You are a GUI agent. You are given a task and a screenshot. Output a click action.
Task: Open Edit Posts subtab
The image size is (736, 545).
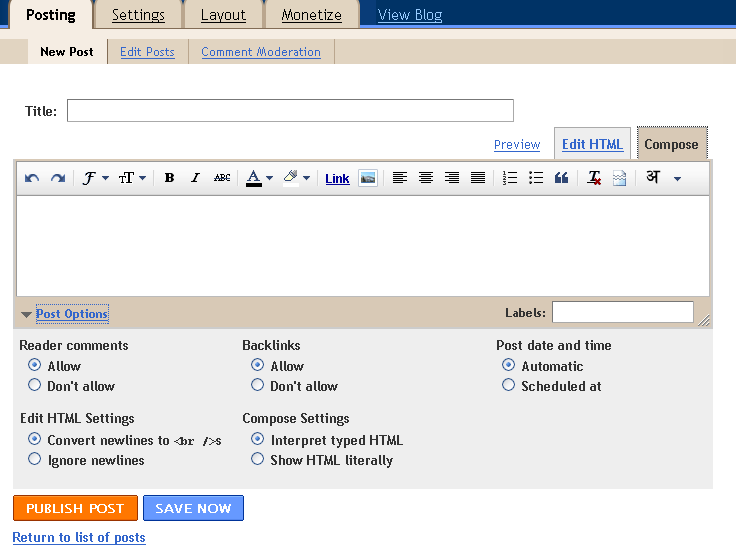click(x=147, y=52)
